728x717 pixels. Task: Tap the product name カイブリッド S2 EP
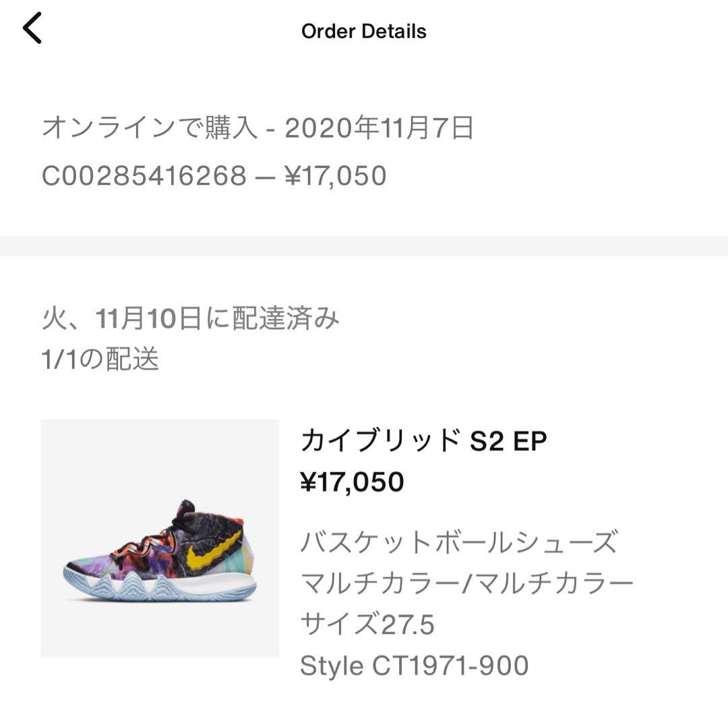click(425, 442)
